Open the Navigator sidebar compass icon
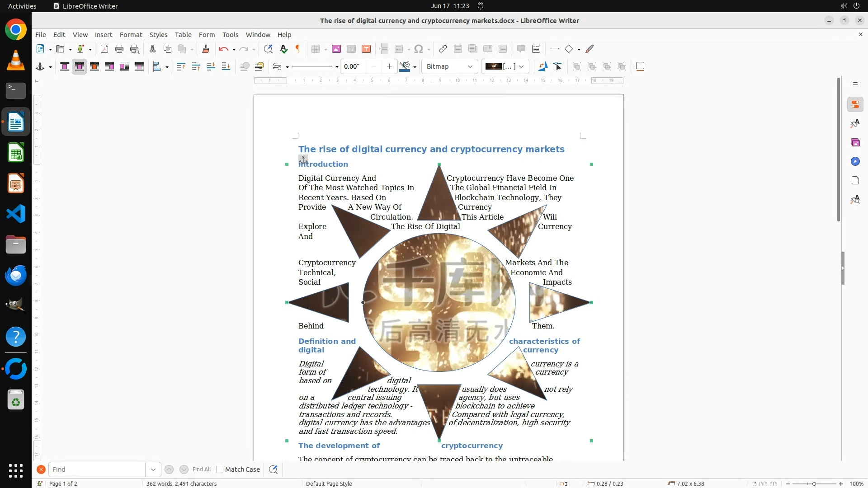868x488 pixels. [x=855, y=162]
